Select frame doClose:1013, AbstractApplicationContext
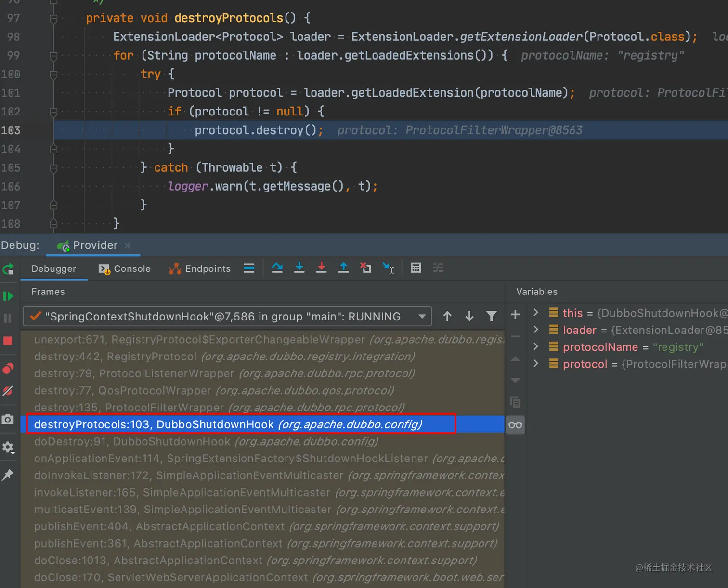Viewport: 728px width, 588px height. click(x=262, y=560)
